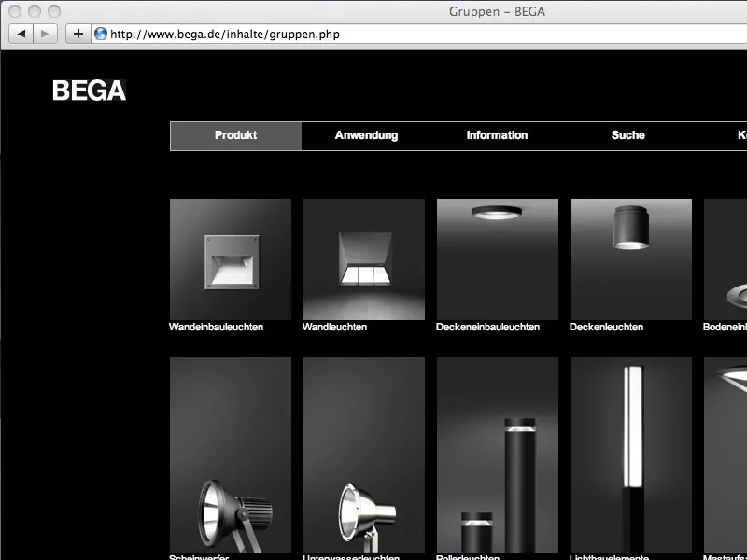Open the Suche tab
The height and width of the screenshot is (560, 747).
(x=627, y=135)
